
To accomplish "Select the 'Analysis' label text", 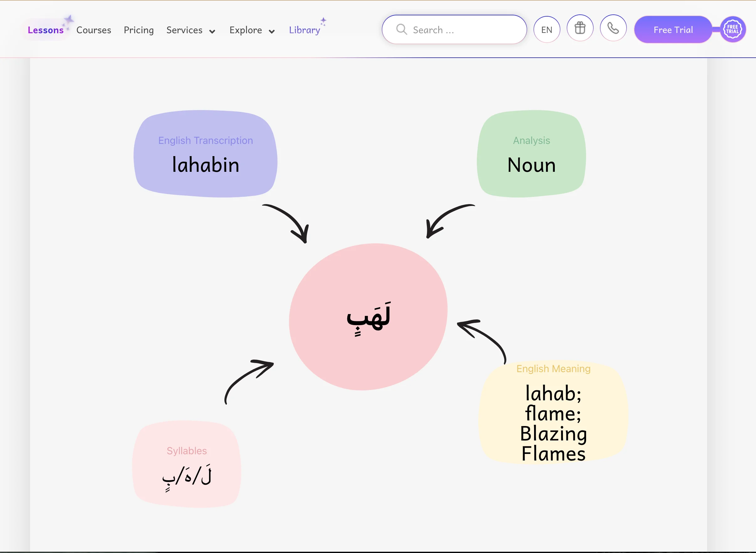I will (x=532, y=140).
